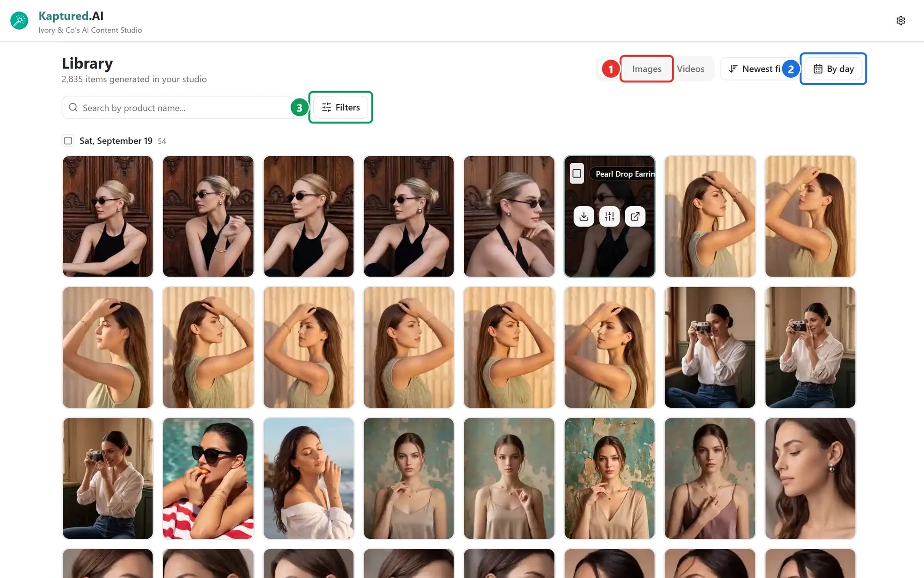Viewport: 924px width, 578px height.
Task: Click the Pearl Drop Earring name label
Action: pyautogui.click(x=622, y=174)
